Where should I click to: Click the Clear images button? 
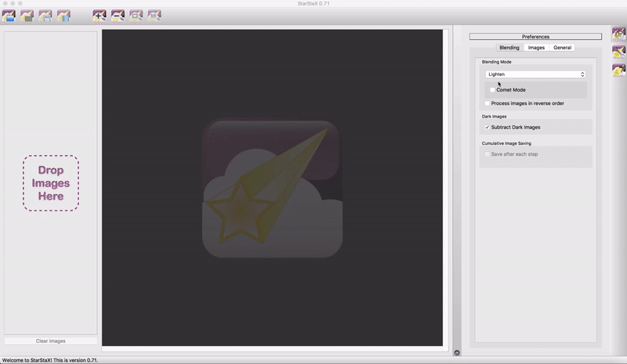point(51,341)
